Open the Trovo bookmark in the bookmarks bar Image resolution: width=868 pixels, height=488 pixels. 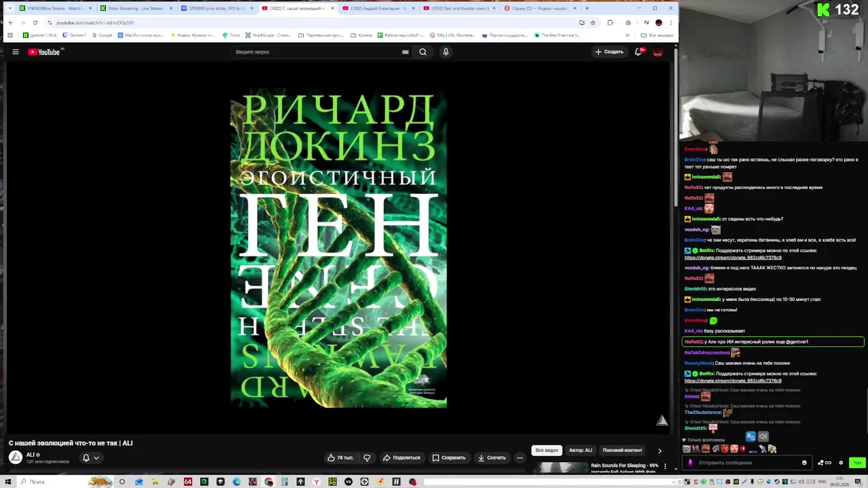click(x=230, y=35)
